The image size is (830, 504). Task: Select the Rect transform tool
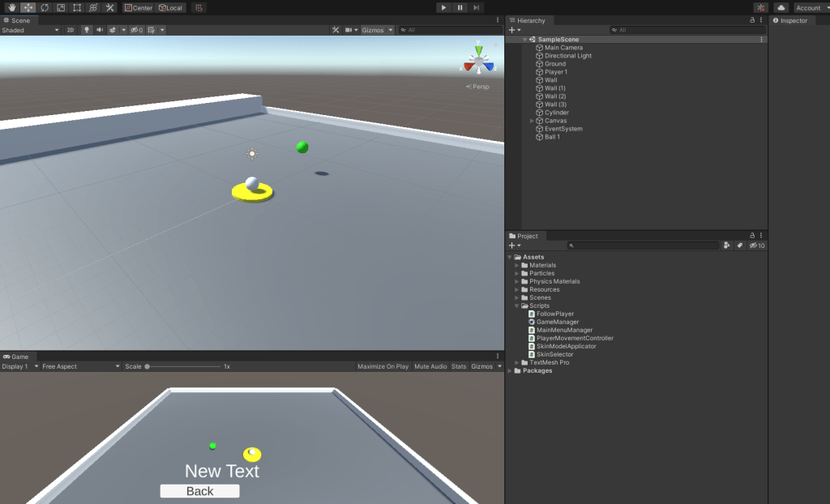click(77, 7)
